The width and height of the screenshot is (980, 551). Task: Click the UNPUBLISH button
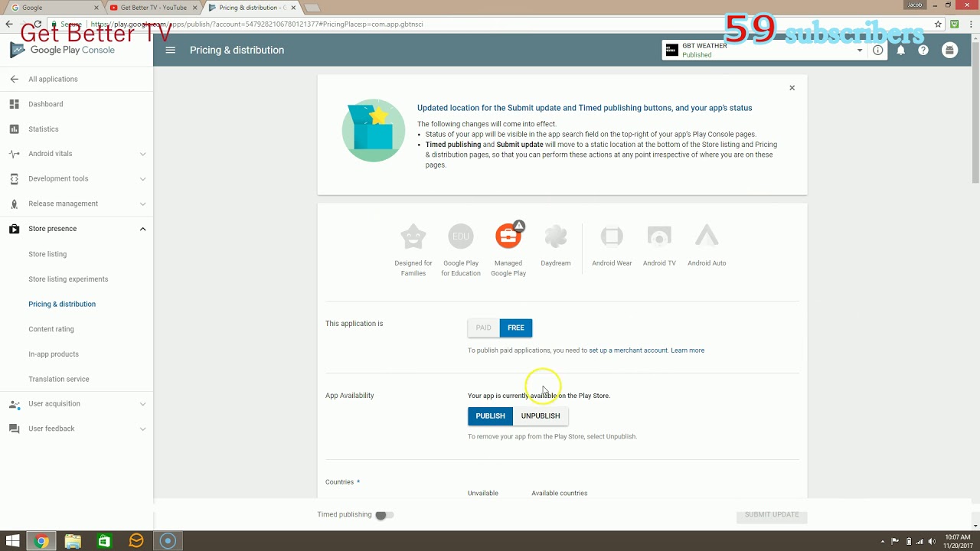[x=541, y=416]
